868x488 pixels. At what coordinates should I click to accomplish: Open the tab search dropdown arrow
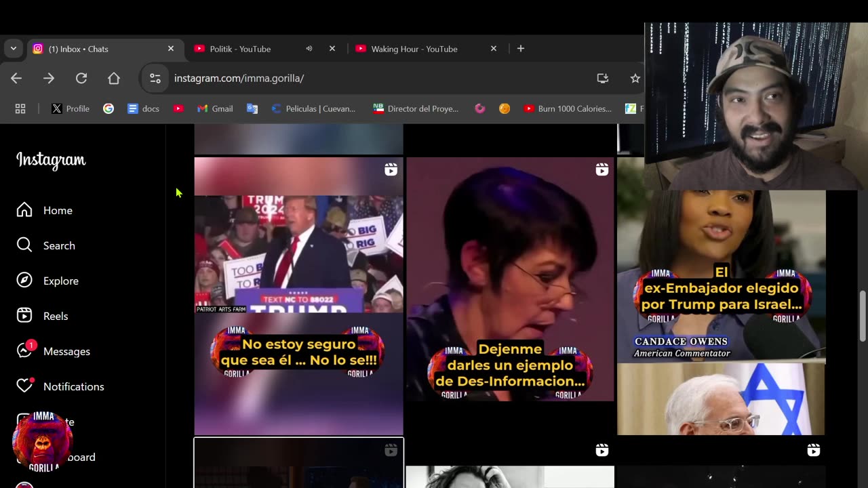tap(13, 49)
